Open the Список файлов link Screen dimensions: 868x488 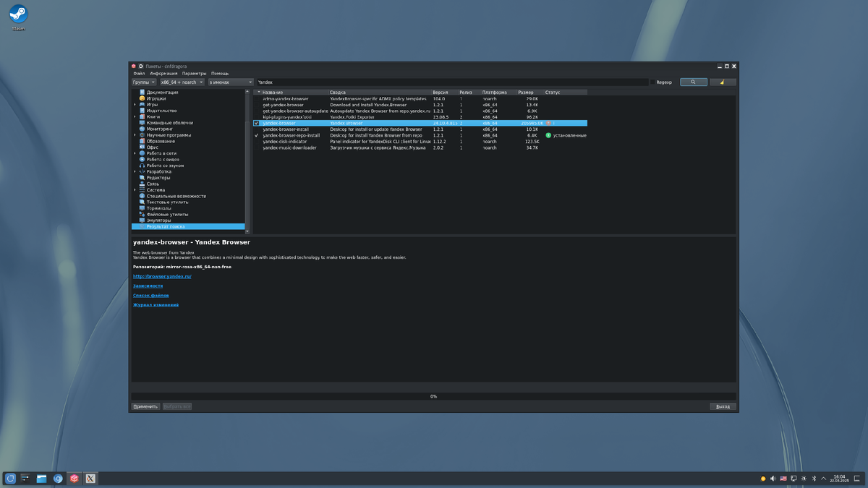tap(150, 295)
